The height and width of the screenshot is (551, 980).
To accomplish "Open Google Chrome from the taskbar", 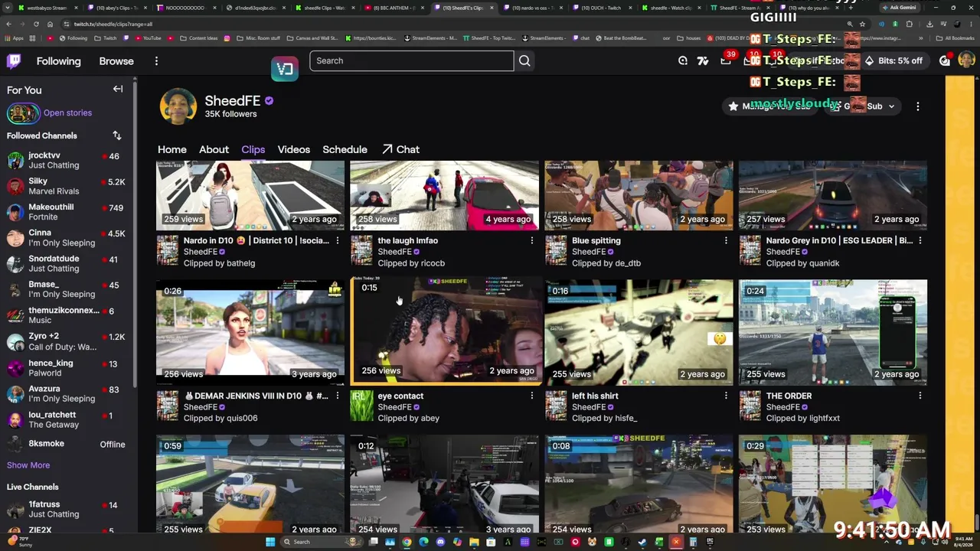I will (407, 542).
